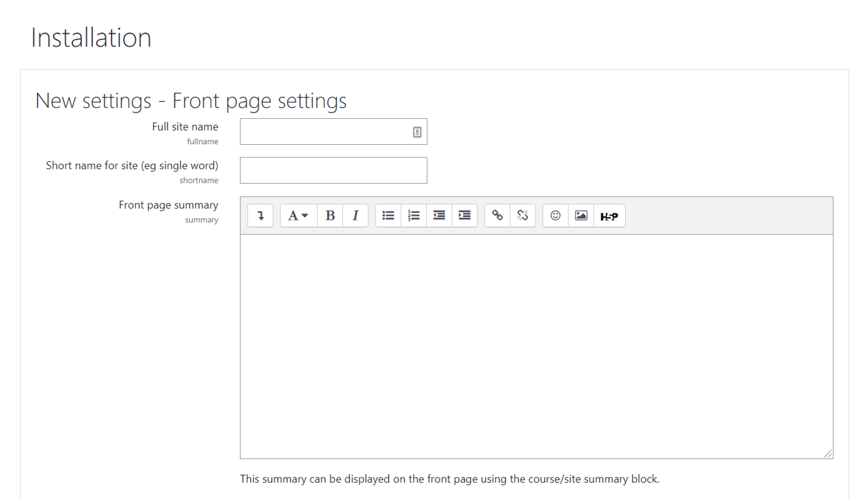
Task: Open the font format A dropdown menu
Action: [x=298, y=215]
